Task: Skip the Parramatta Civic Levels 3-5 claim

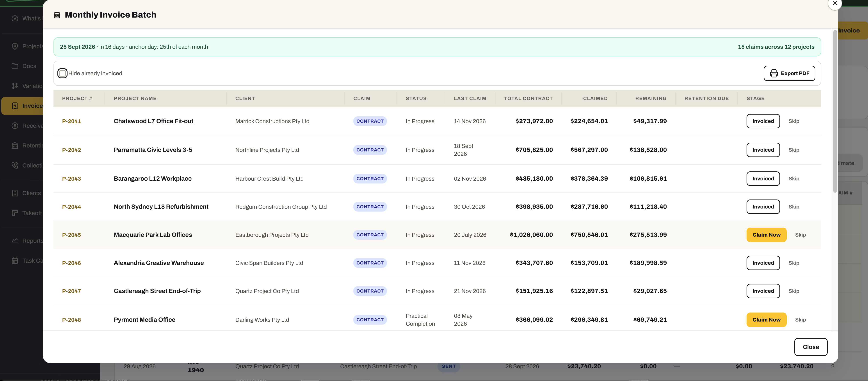Action: click(793, 150)
